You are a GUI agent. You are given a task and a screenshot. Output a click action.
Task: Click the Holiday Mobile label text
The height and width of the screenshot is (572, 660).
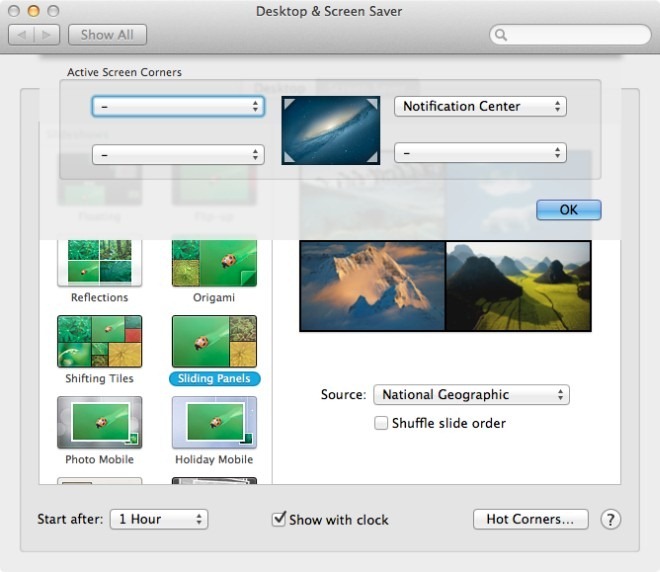click(x=214, y=459)
